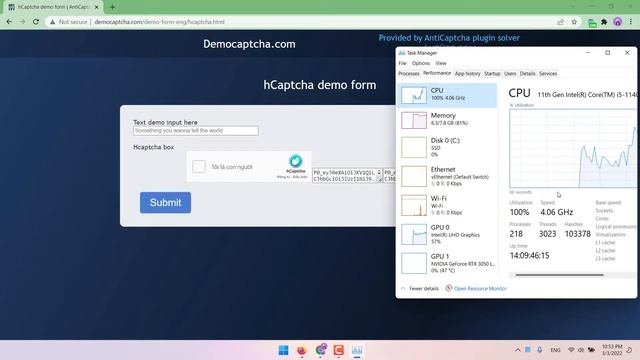This screenshot has height=360, width=640.
Task: Switch to the Users tab
Action: tap(510, 73)
